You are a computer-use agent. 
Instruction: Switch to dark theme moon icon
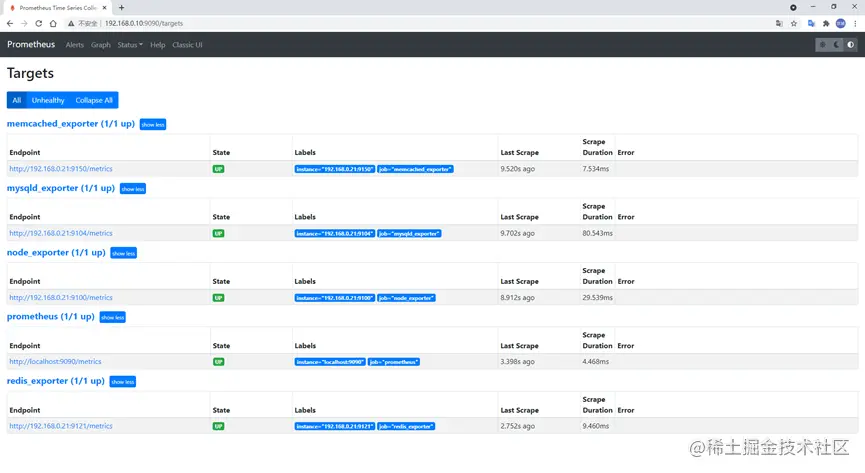836,45
